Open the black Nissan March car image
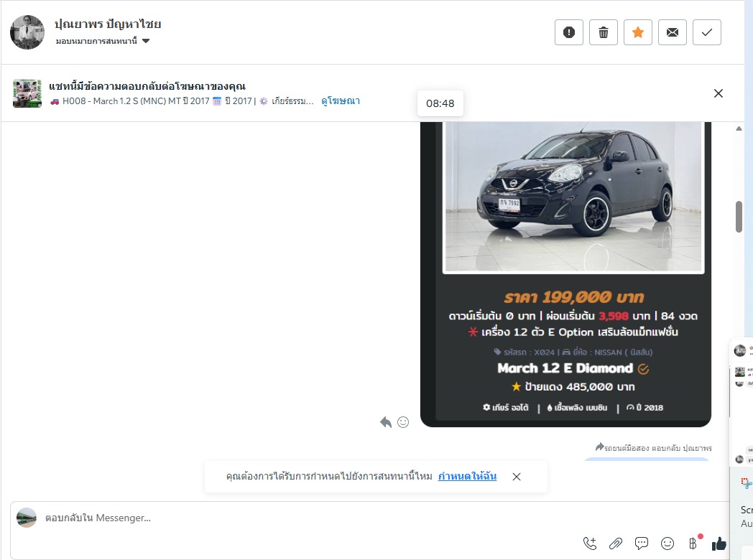This screenshot has height=560, width=753. [573, 197]
